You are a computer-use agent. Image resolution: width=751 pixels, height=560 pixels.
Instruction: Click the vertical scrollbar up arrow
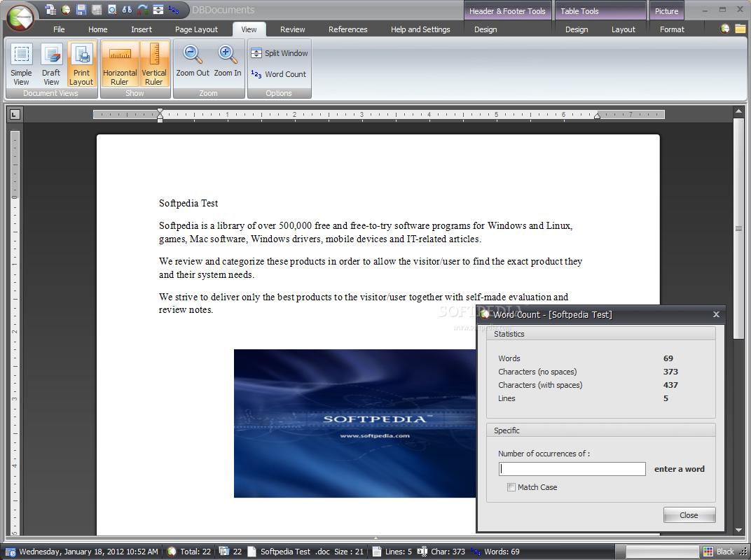point(739,111)
